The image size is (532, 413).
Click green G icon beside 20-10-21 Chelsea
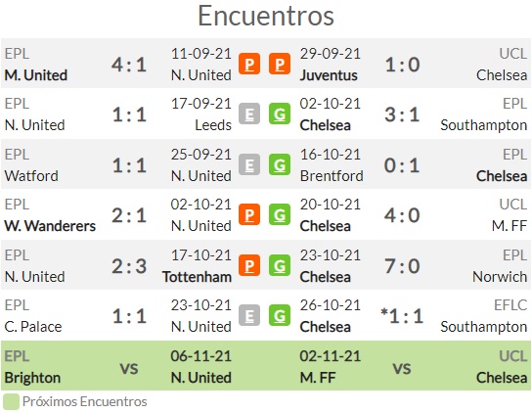280,214
